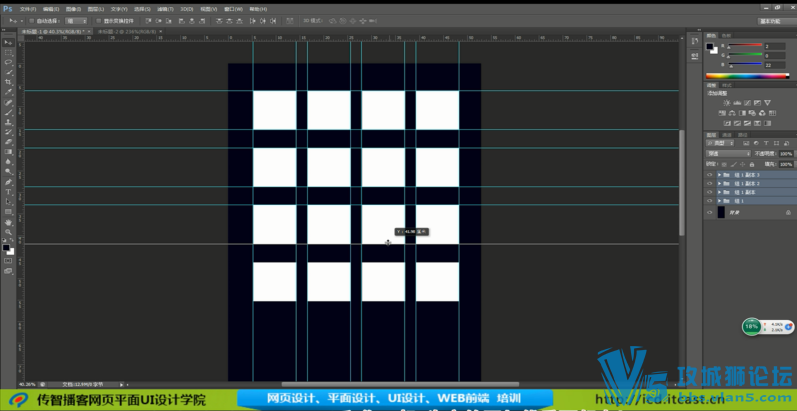
Task: Switch to the 通道 channels tab
Action: point(727,135)
